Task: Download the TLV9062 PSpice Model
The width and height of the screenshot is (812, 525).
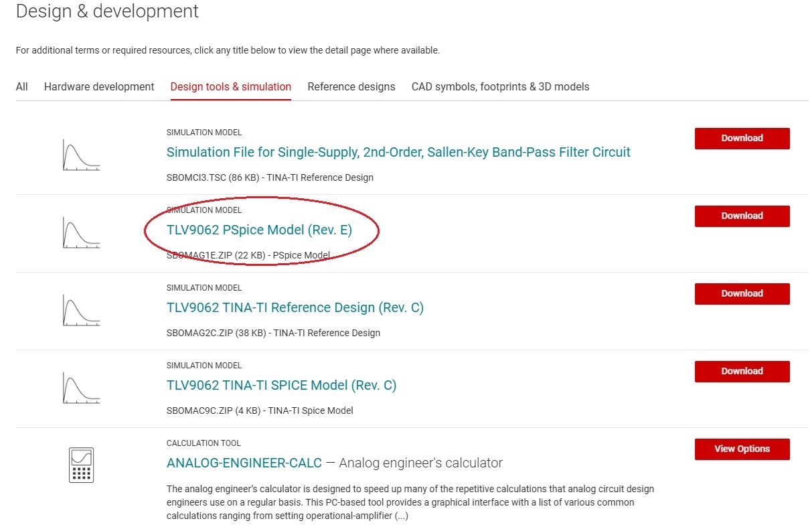Action: click(x=742, y=216)
